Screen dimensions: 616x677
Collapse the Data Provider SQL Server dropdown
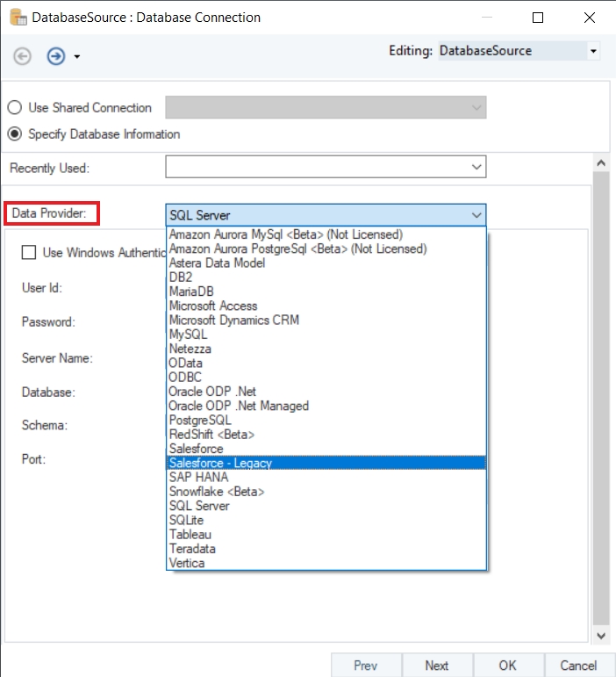[326, 215]
